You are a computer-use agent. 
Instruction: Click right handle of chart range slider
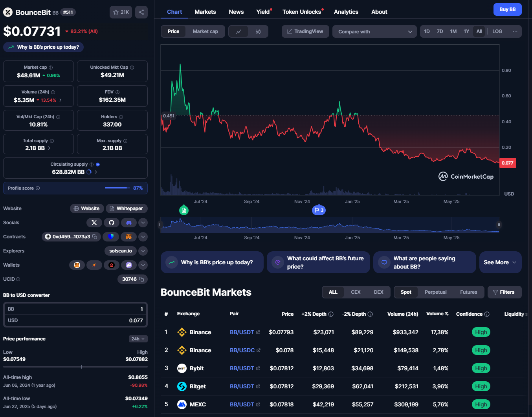[x=499, y=225]
